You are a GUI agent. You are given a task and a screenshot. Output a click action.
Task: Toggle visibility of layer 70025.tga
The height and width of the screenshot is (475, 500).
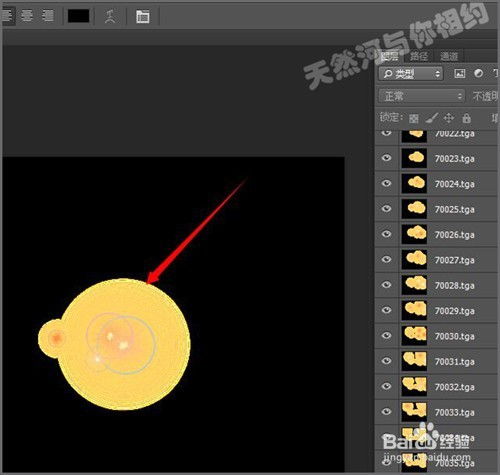coord(386,208)
